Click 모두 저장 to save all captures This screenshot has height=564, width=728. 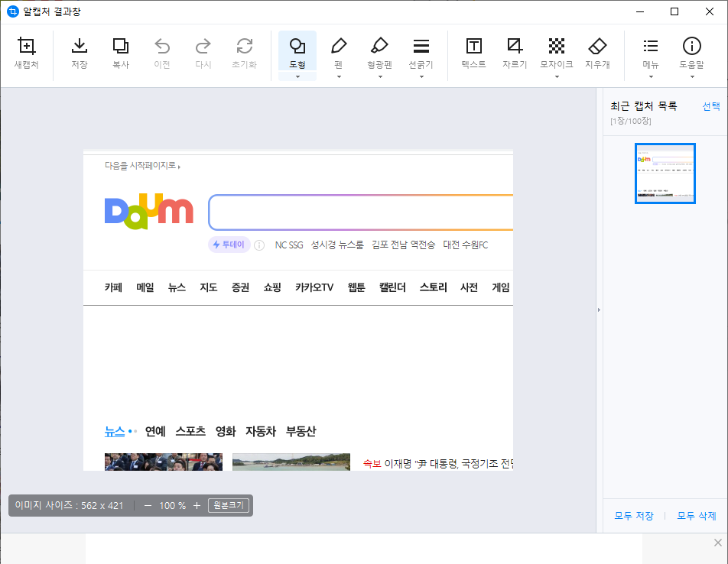click(633, 516)
